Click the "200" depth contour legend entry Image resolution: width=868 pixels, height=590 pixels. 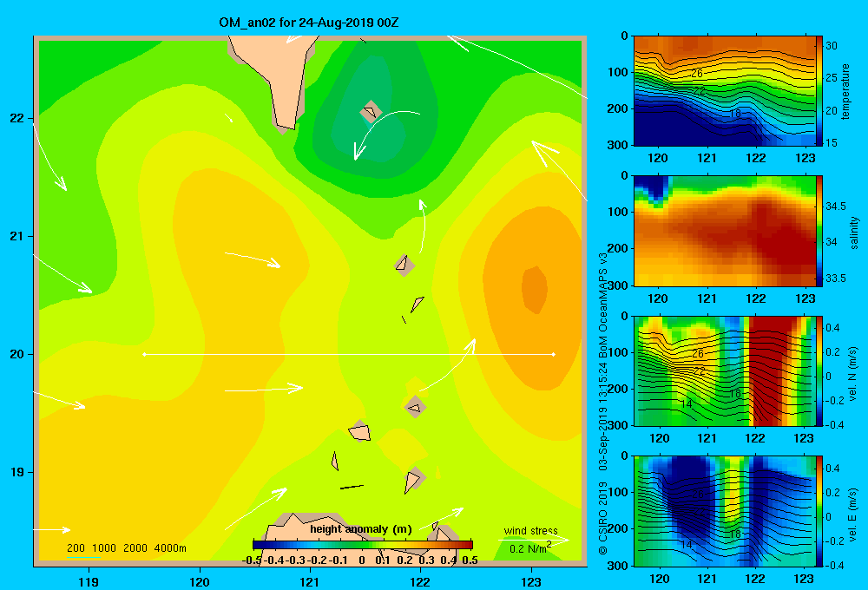click(76, 548)
